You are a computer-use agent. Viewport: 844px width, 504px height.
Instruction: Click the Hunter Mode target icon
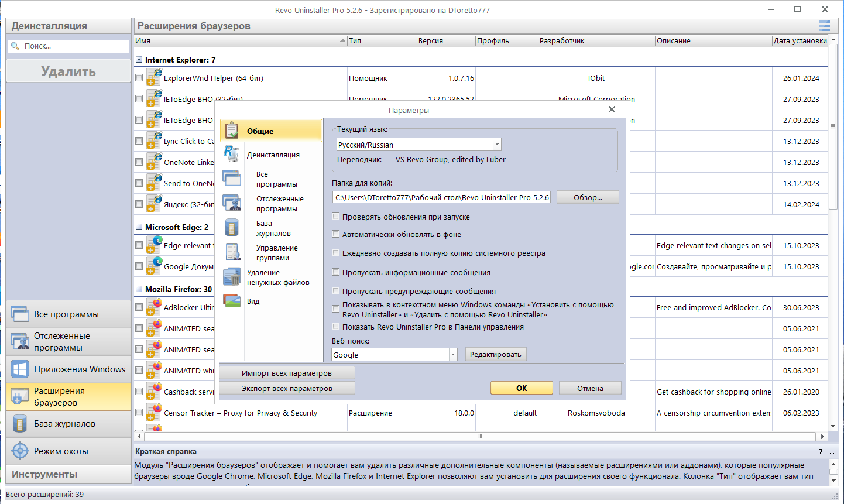(x=20, y=451)
